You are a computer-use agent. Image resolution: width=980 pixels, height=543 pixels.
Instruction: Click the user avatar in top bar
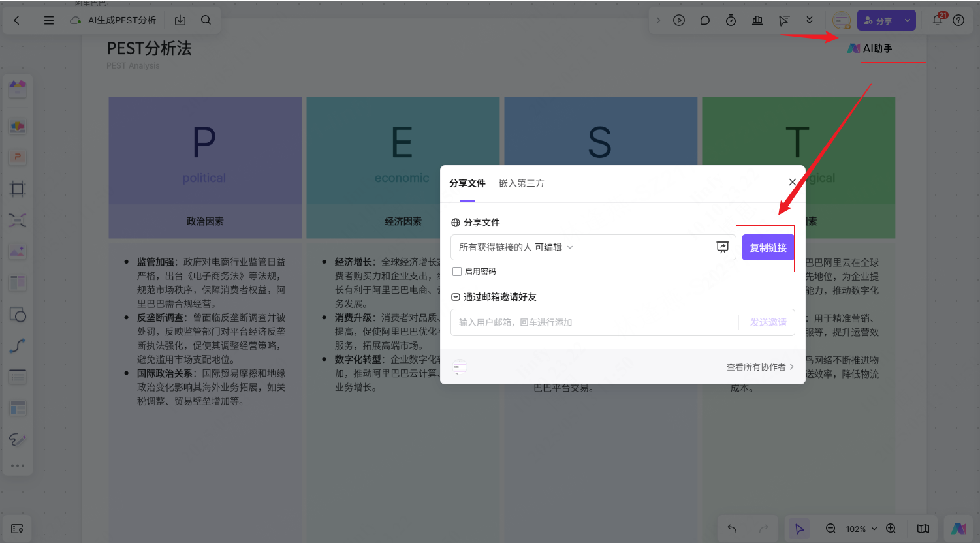pyautogui.click(x=842, y=21)
